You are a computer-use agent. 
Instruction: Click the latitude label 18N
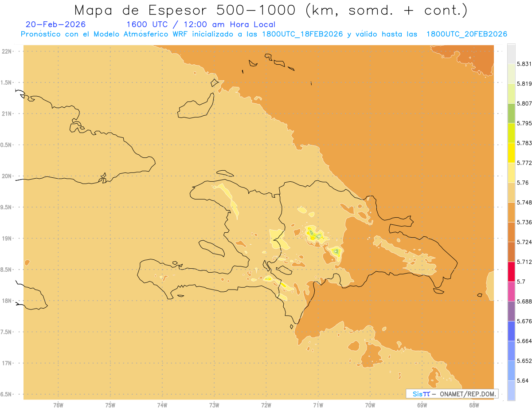[x=7, y=301]
